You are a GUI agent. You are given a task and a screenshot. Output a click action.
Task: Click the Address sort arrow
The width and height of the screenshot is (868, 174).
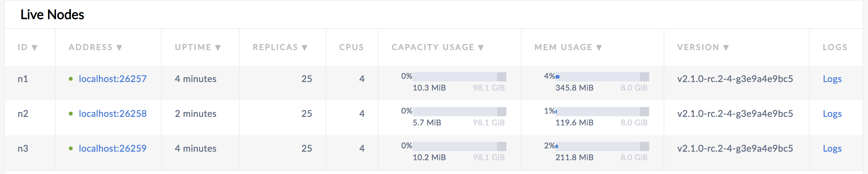click(x=119, y=48)
